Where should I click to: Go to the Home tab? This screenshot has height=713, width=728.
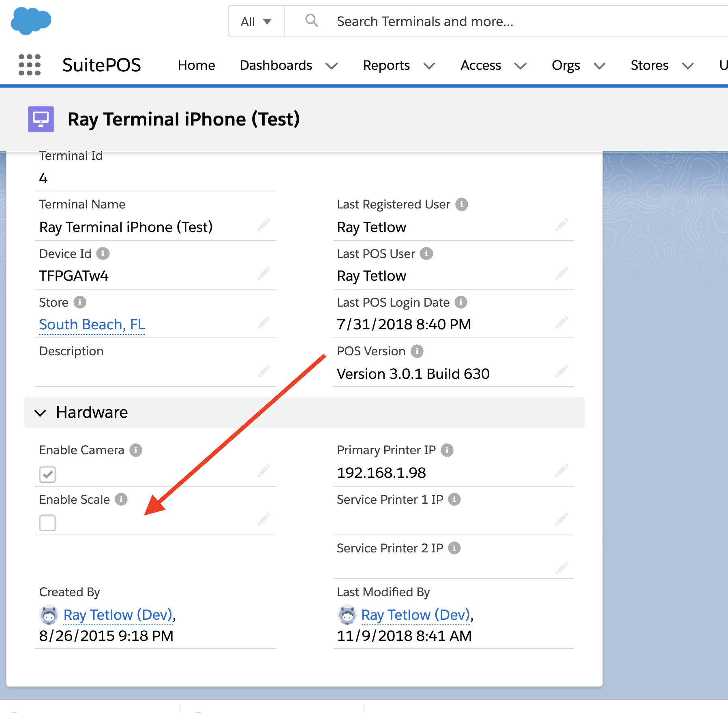(x=197, y=65)
